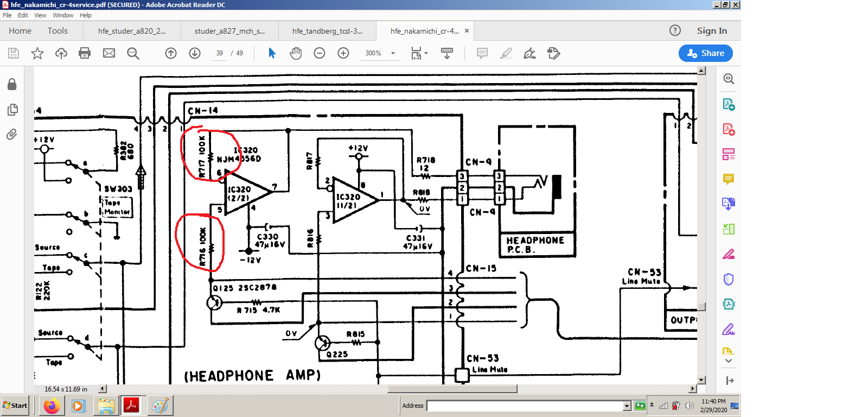Go to previous page arrow

click(x=171, y=53)
